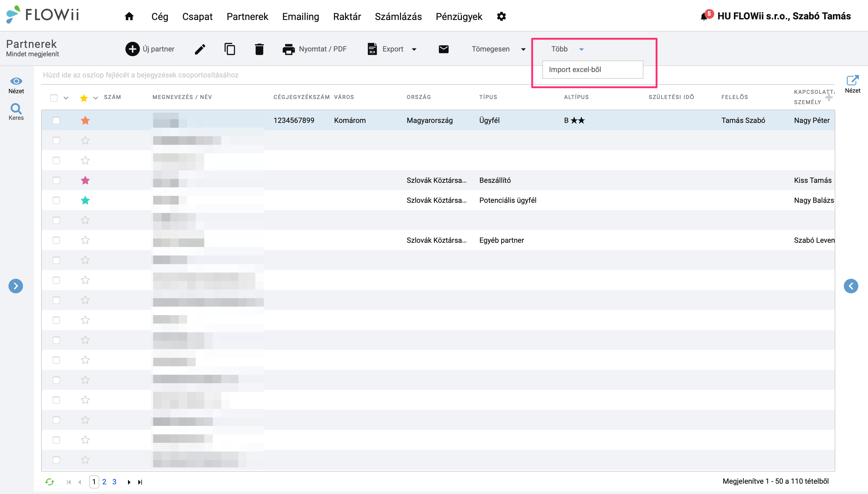Go to the last page
This screenshot has width=868, height=494.
click(140, 482)
